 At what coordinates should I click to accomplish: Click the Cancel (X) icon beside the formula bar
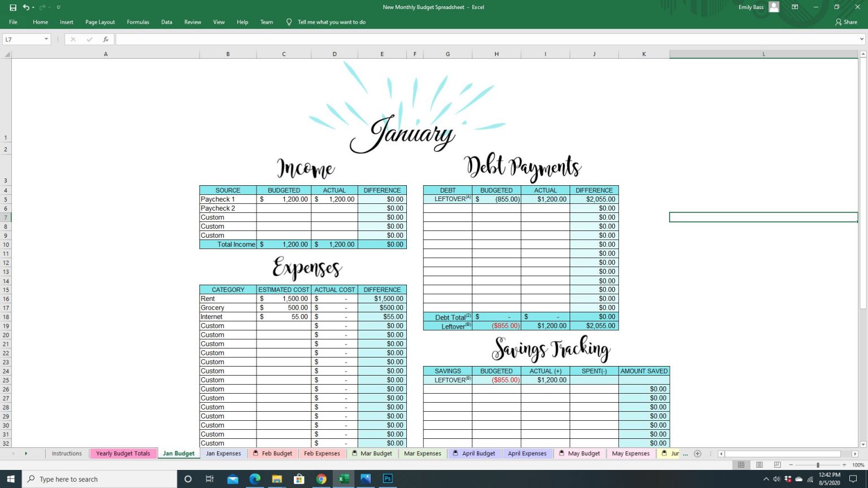[72, 39]
